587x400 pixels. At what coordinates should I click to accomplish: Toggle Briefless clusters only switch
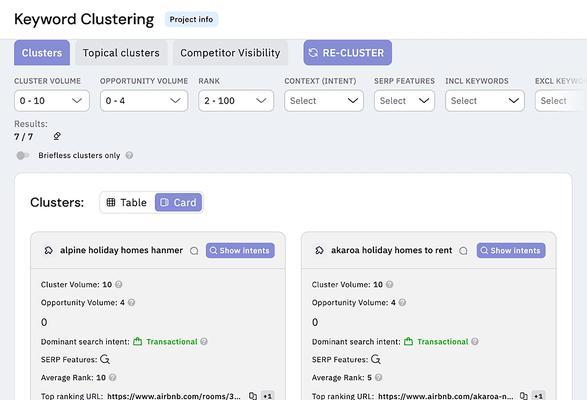[x=22, y=155]
